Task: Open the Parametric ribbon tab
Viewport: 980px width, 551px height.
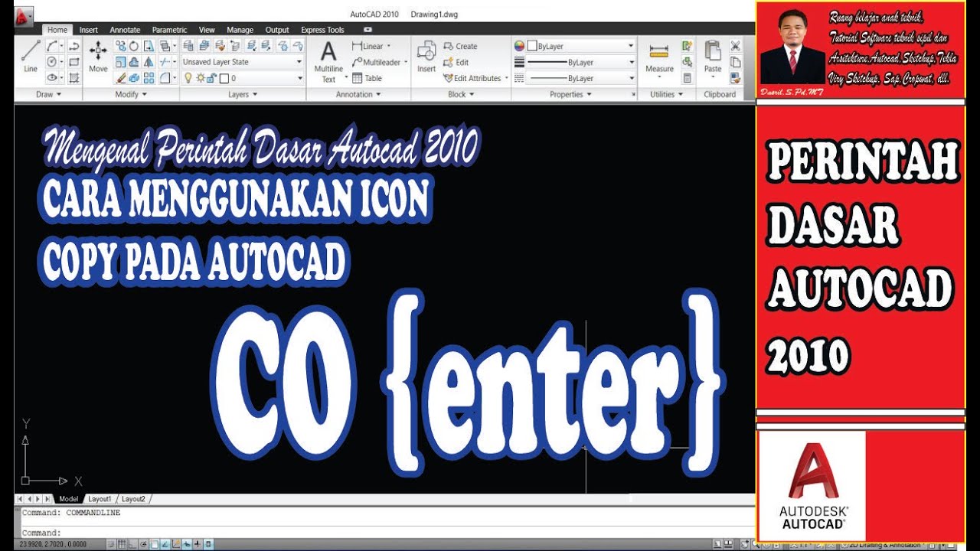Action: point(169,30)
